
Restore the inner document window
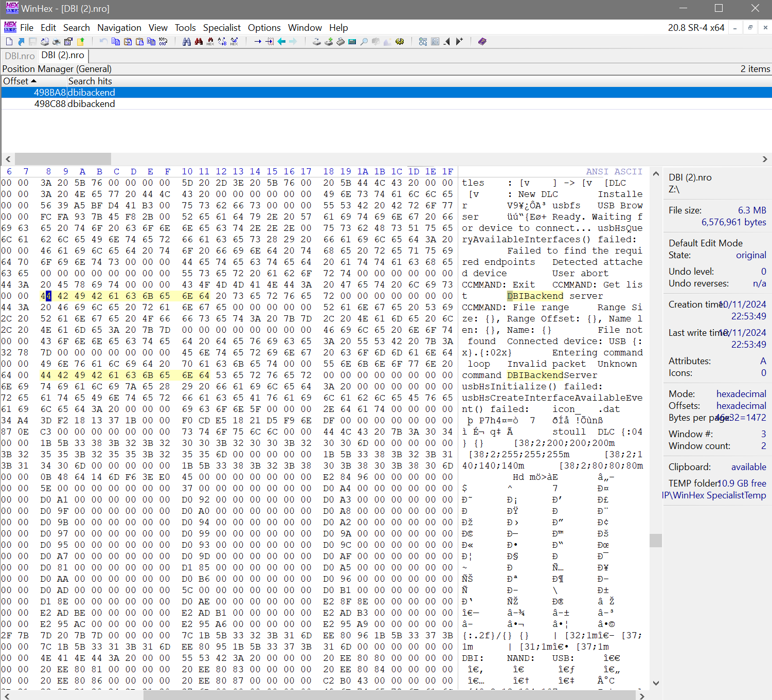750,28
